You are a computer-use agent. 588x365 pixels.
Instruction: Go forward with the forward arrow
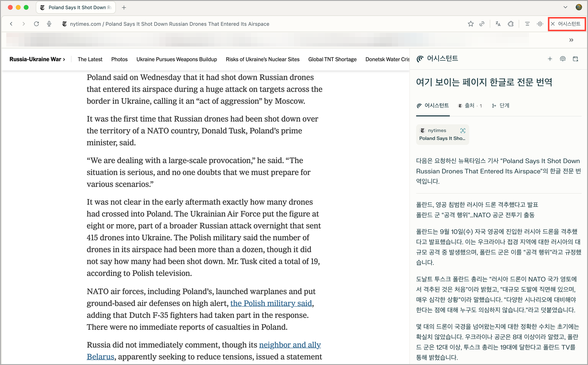pos(24,24)
